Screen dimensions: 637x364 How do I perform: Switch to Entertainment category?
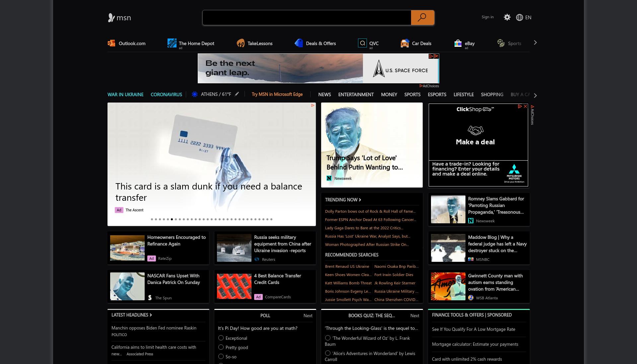point(356,95)
